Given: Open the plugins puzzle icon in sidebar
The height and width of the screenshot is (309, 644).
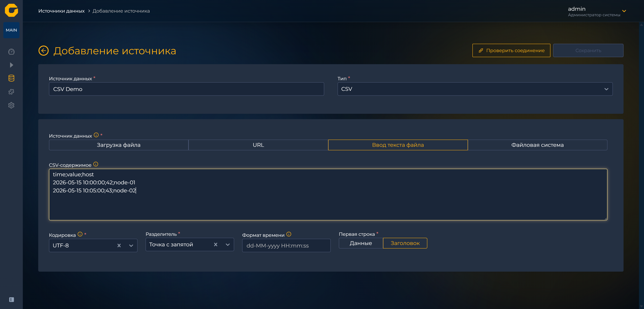Looking at the screenshot, I should pos(11,92).
